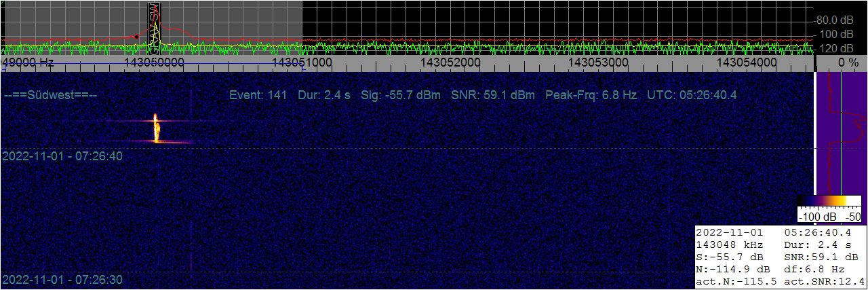
Task: Click the -50 color scale upper label
Action: coord(853,217)
